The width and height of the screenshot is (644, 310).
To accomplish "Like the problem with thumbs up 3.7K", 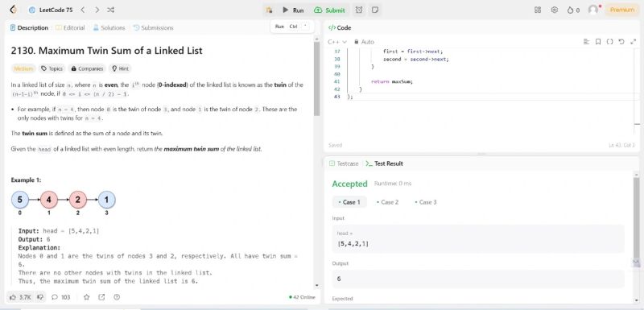I will pos(20,297).
